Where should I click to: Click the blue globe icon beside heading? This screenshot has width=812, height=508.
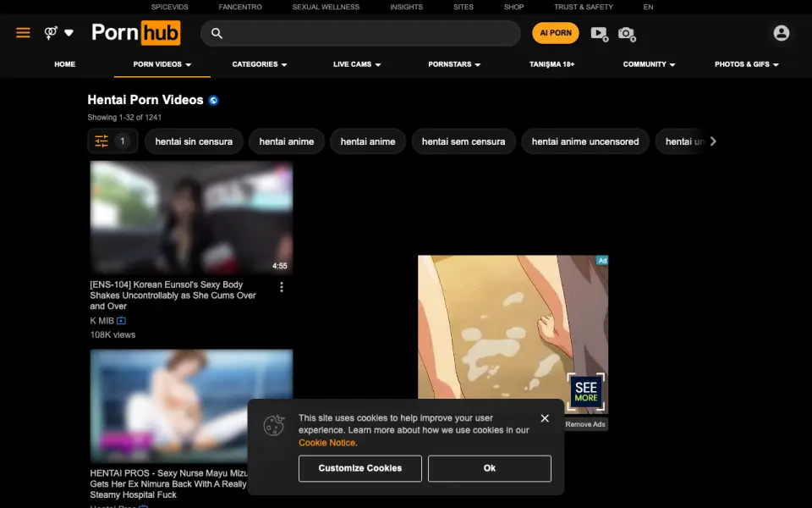pyautogui.click(x=213, y=101)
